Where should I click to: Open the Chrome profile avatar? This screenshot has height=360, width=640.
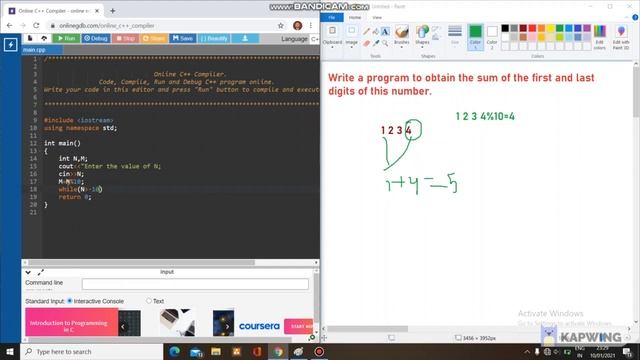coord(298,26)
